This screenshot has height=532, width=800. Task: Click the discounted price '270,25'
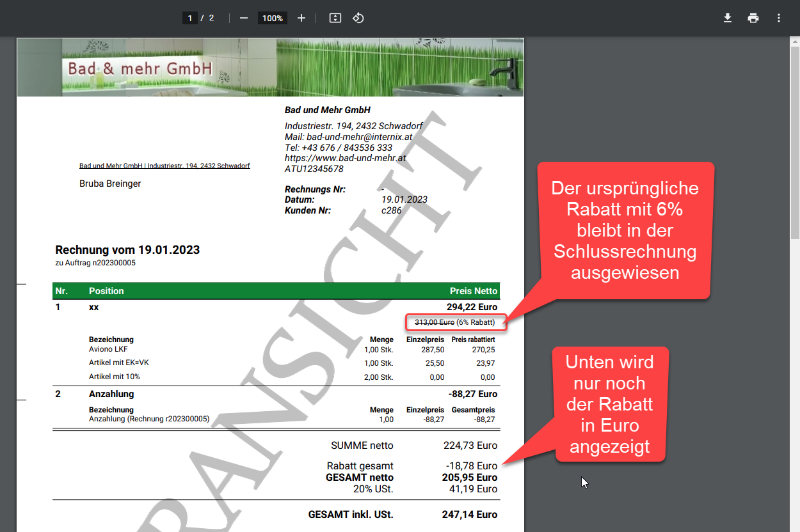tap(483, 350)
